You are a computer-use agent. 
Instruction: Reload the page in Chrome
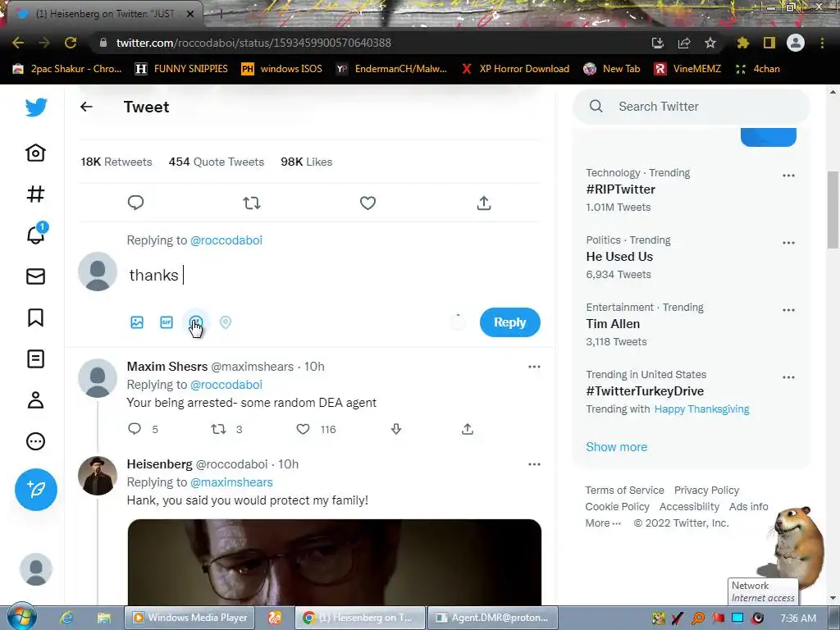click(x=71, y=43)
